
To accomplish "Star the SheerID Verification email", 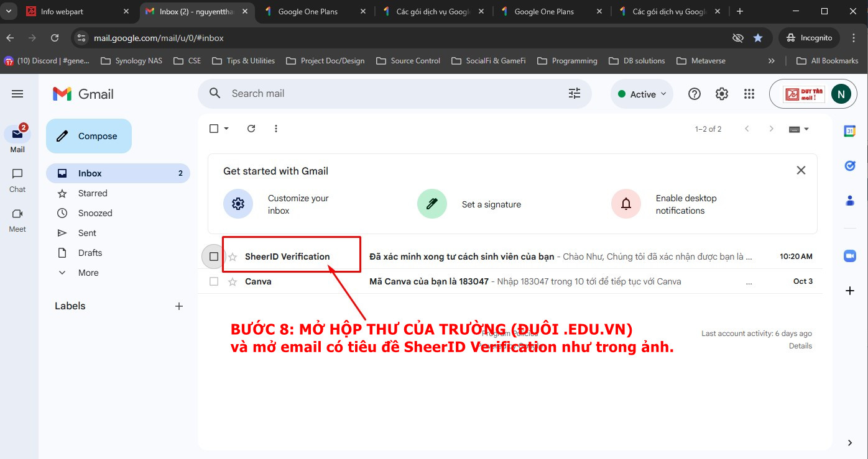I will pos(233,257).
